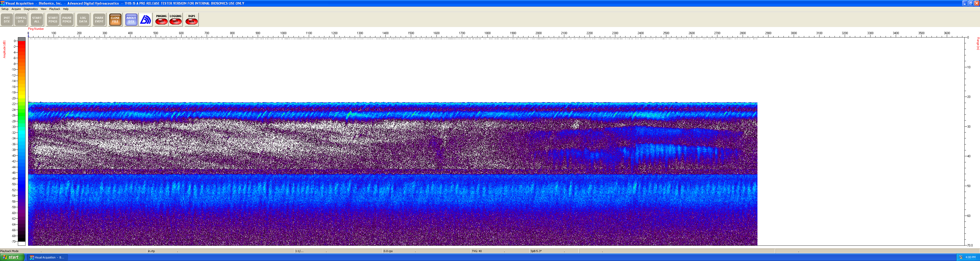
Task: Click the CONFIG DTX toolbar button
Action: [x=21, y=19]
